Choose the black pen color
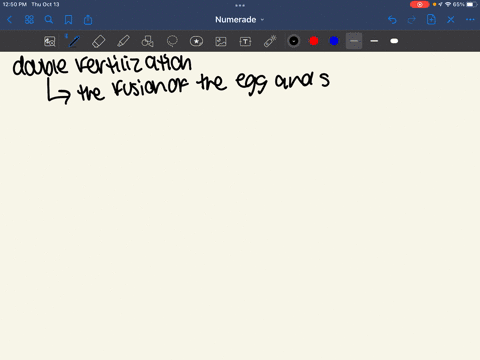 [x=294, y=41]
